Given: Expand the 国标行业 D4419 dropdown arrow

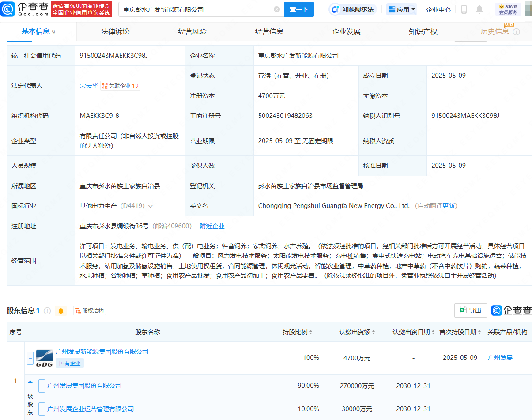Looking at the screenshot, I should pyautogui.click(x=151, y=206).
